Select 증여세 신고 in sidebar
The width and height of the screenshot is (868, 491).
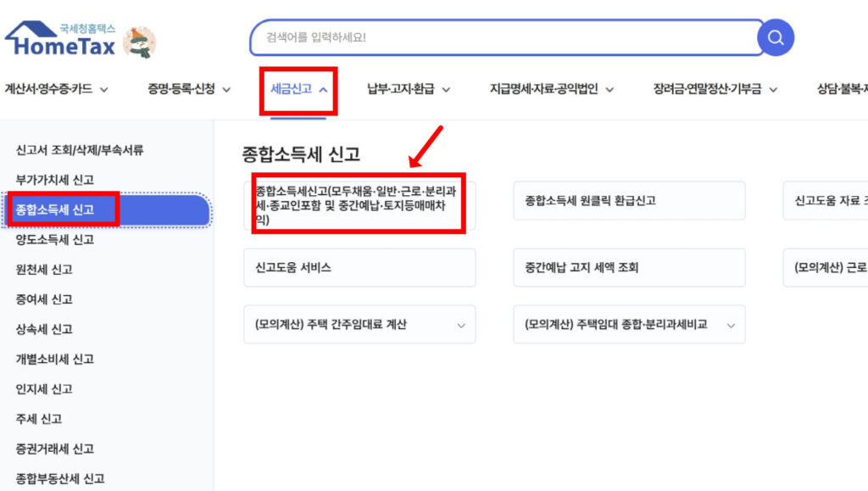coord(44,299)
